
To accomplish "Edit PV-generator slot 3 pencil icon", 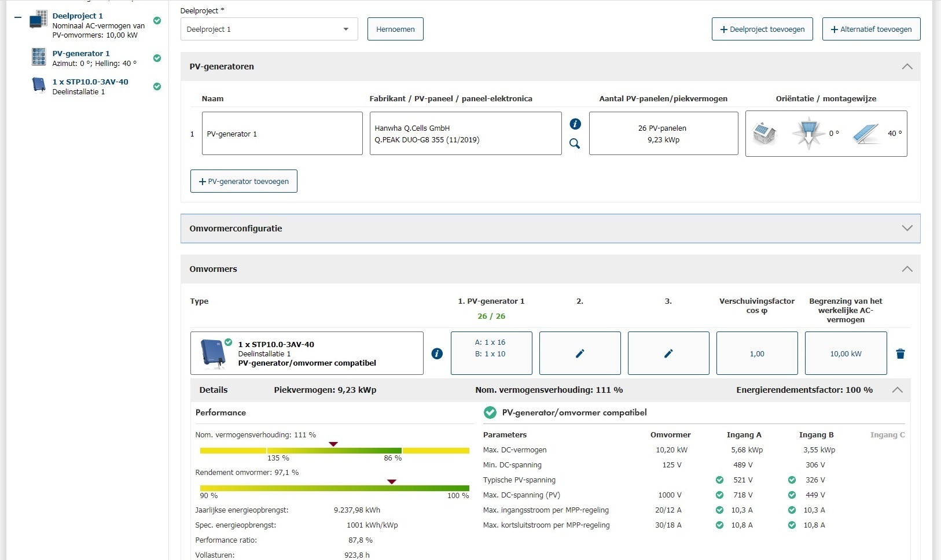I will point(668,353).
